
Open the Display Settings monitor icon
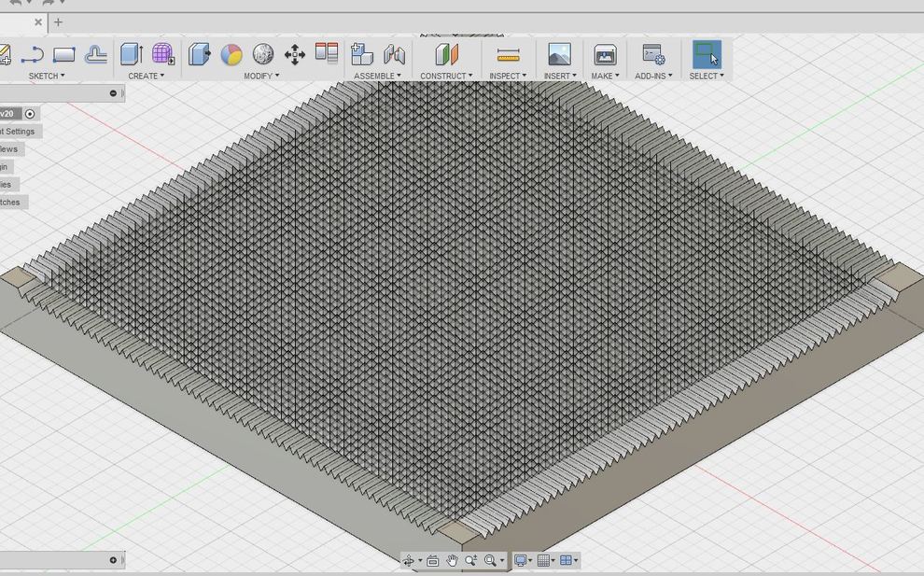click(x=520, y=561)
